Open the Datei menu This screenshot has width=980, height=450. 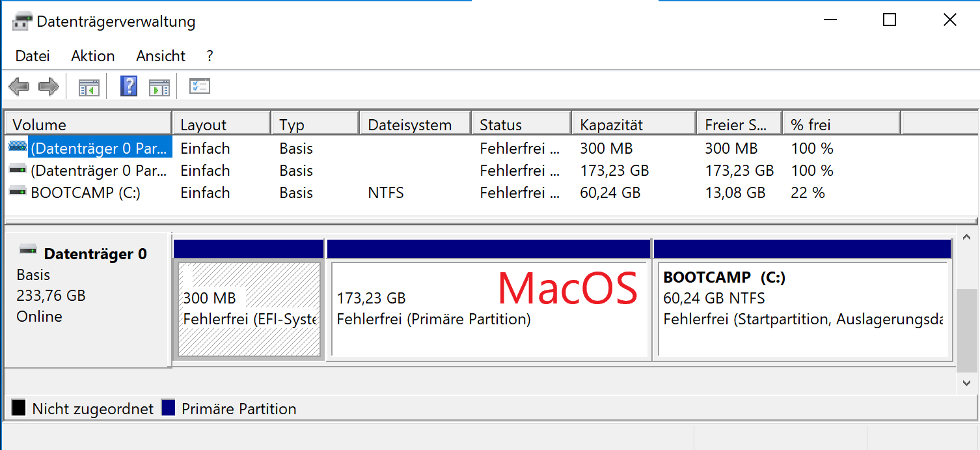[x=33, y=56]
